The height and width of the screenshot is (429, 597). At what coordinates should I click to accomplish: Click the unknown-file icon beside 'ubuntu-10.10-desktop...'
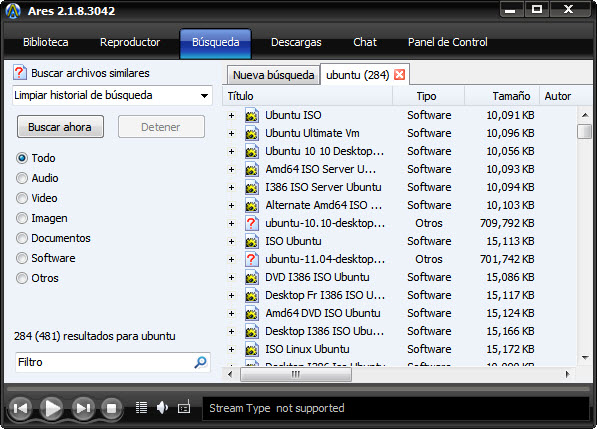pyautogui.click(x=252, y=223)
